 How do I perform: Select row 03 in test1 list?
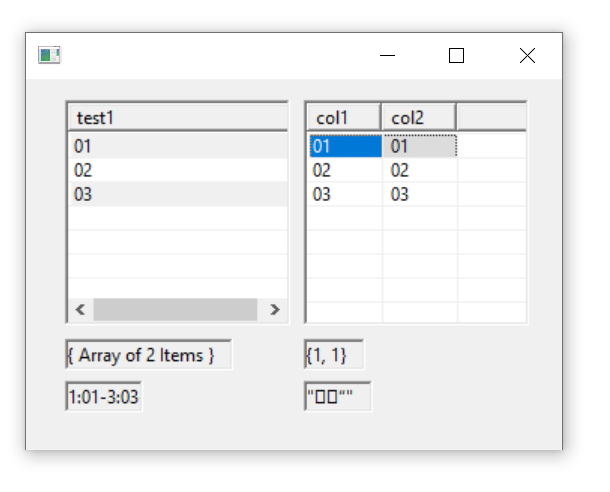click(x=176, y=194)
